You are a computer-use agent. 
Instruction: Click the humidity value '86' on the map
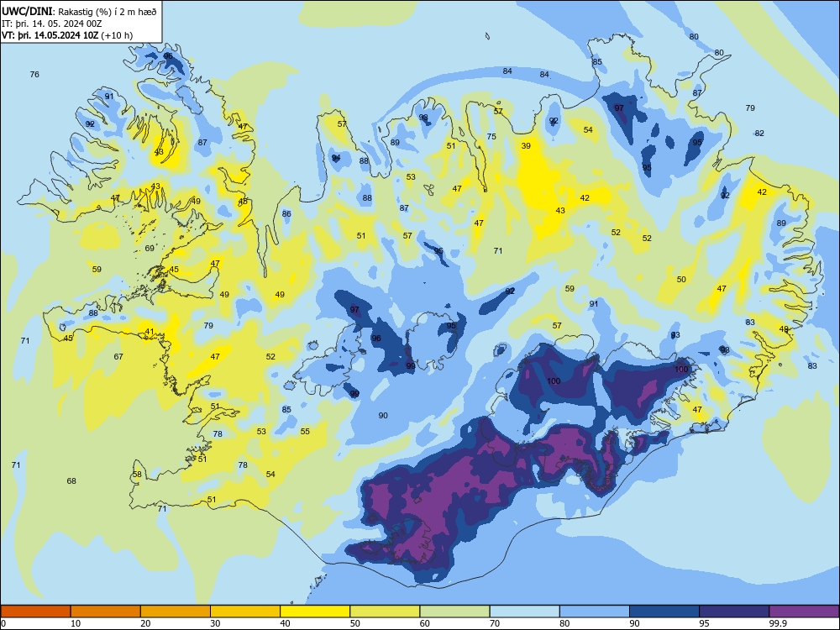coord(286,213)
